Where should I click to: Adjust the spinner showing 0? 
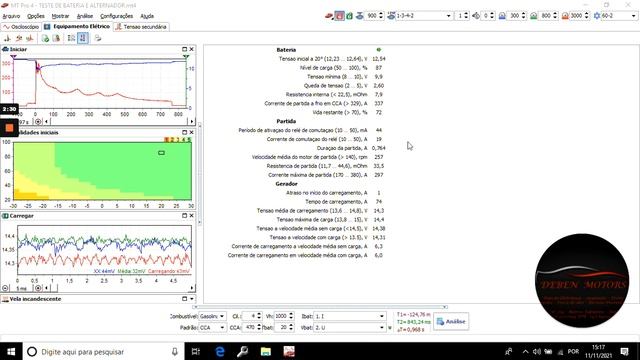coord(492,16)
